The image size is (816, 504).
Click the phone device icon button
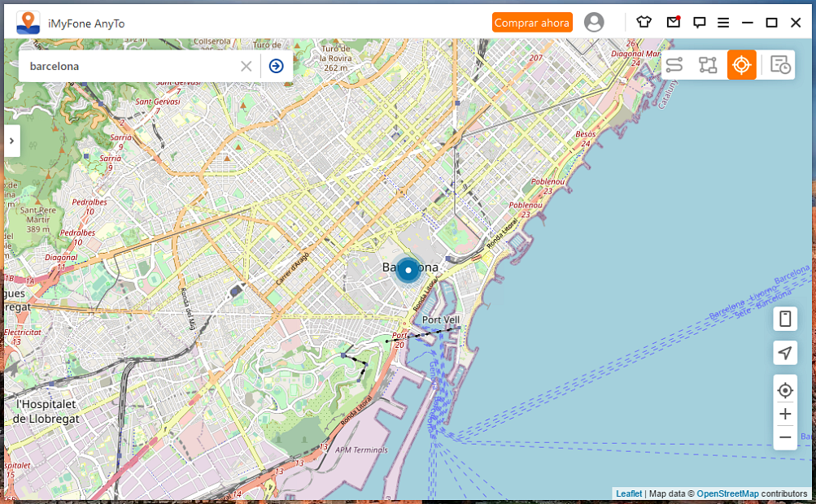point(785,319)
